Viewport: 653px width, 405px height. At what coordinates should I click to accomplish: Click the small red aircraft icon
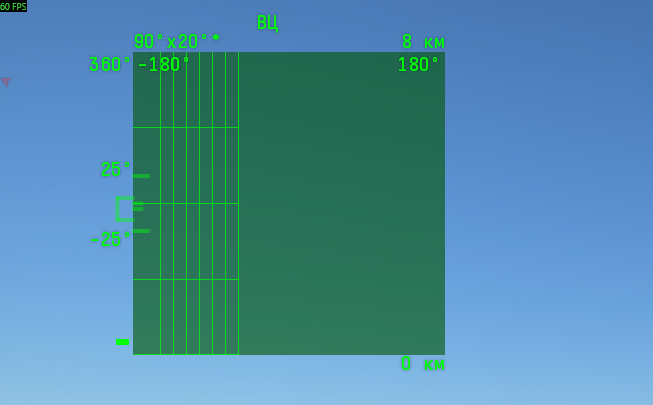click(6, 82)
